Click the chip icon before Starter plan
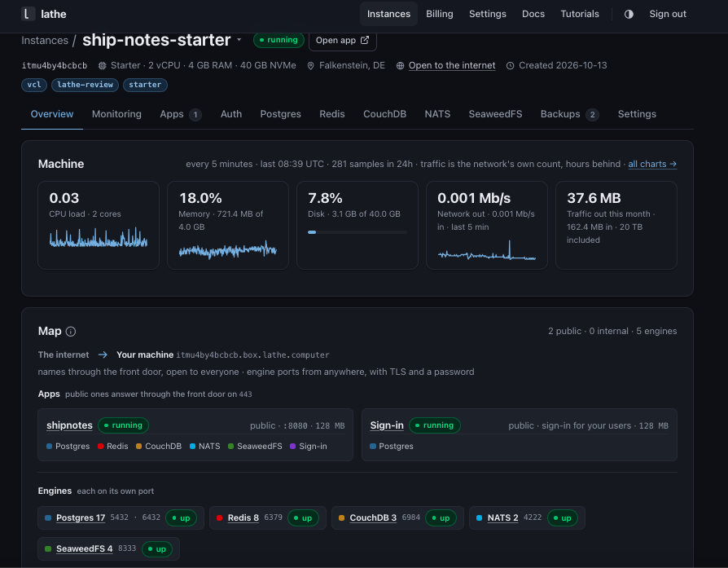This screenshot has width=728, height=568. click(102, 65)
